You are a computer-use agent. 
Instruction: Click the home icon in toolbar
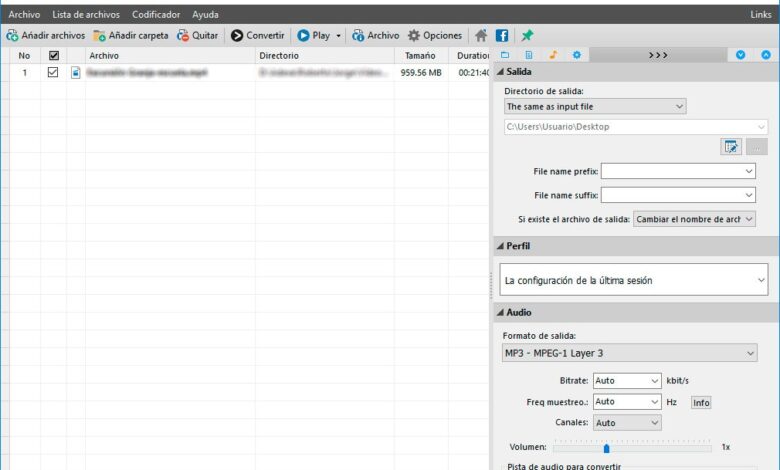[x=481, y=35]
